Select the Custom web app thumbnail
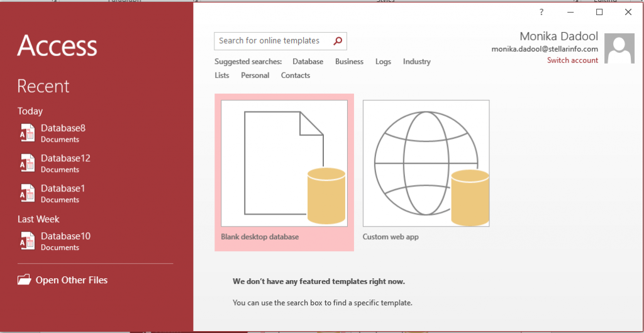The height and width of the screenshot is (333, 644). (426, 163)
